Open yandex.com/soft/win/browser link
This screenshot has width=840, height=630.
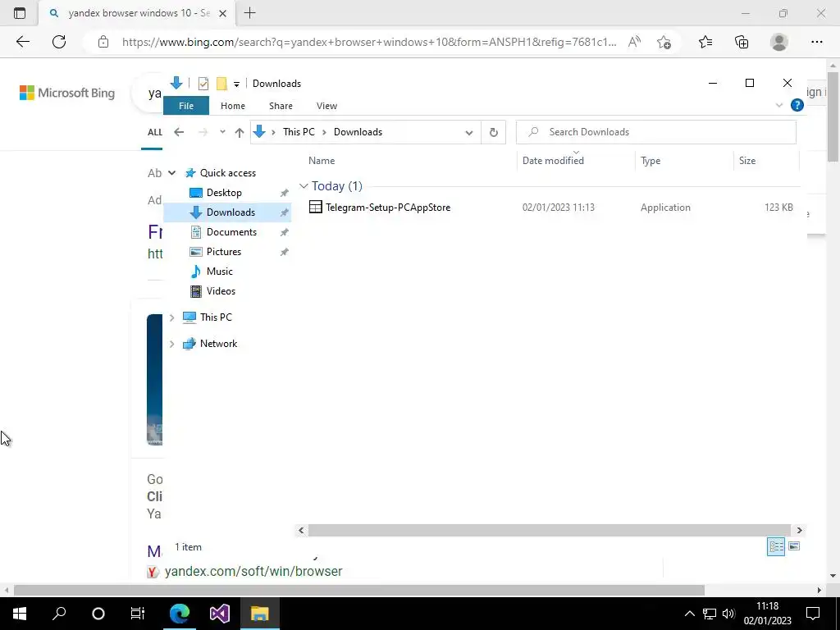coord(253,571)
